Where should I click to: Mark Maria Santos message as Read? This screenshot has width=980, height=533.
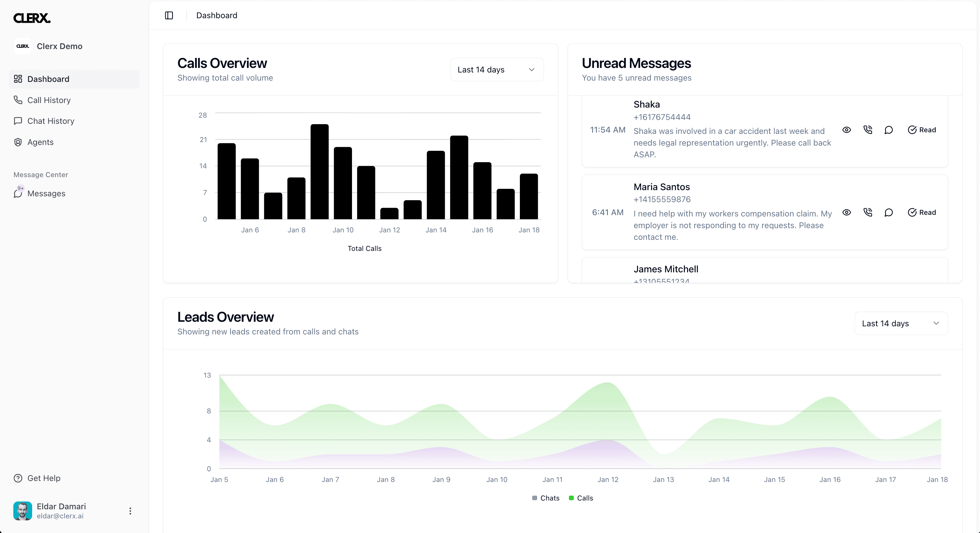pos(922,212)
